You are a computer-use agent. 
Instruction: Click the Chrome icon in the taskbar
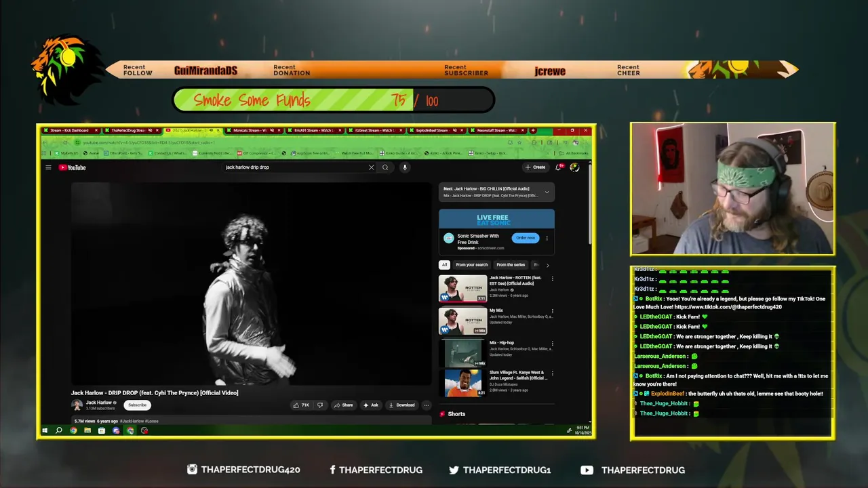click(x=73, y=430)
